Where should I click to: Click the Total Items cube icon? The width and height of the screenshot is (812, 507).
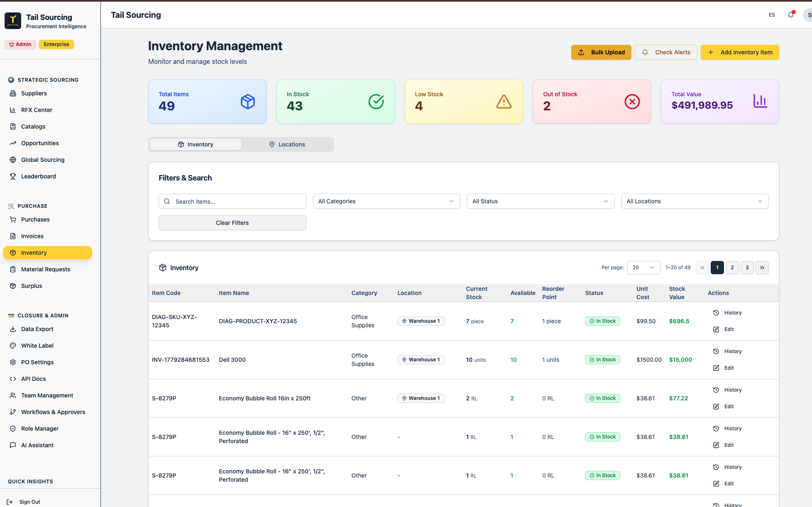[248, 102]
